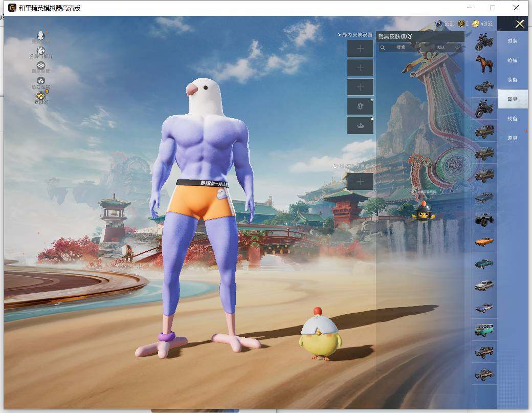The width and height of the screenshot is (532, 413).
Task: Click the magnifier search icon
Action: (383, 48)
